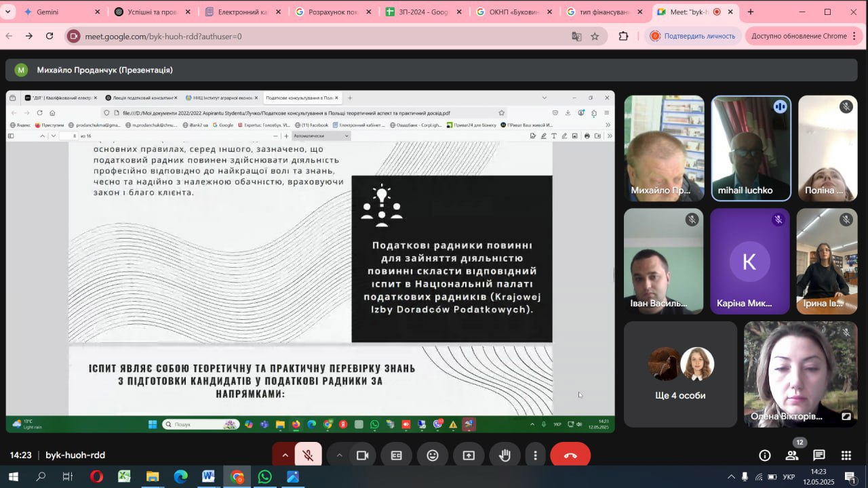868x488 pixels.
Task: Toggle the camera in Meet
Action: click(362, 455)
